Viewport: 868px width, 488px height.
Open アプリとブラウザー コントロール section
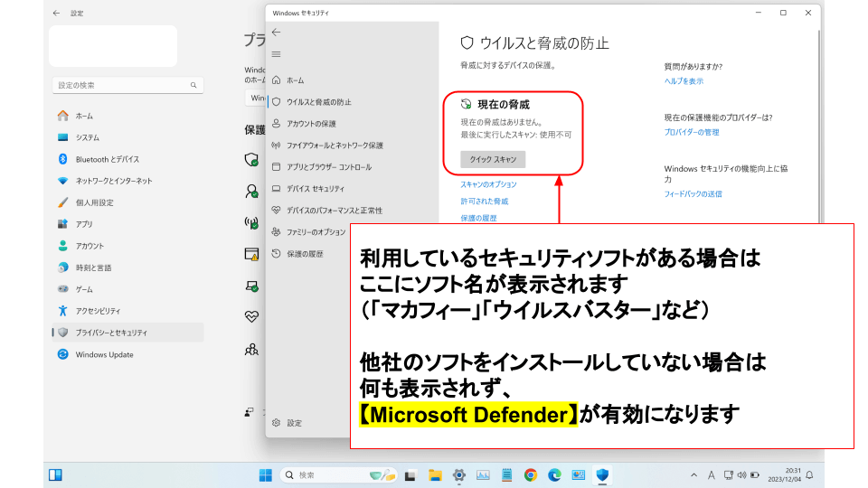point(328,167)
